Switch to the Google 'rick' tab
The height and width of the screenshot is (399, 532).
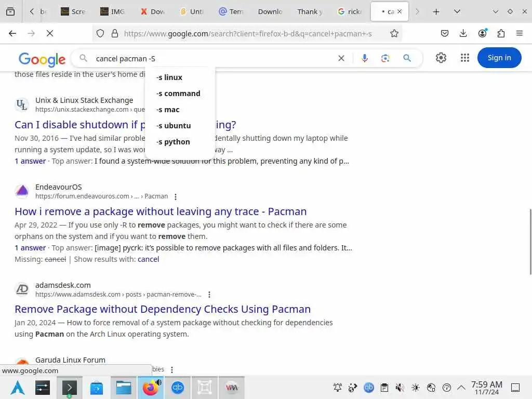click(350, 11)
